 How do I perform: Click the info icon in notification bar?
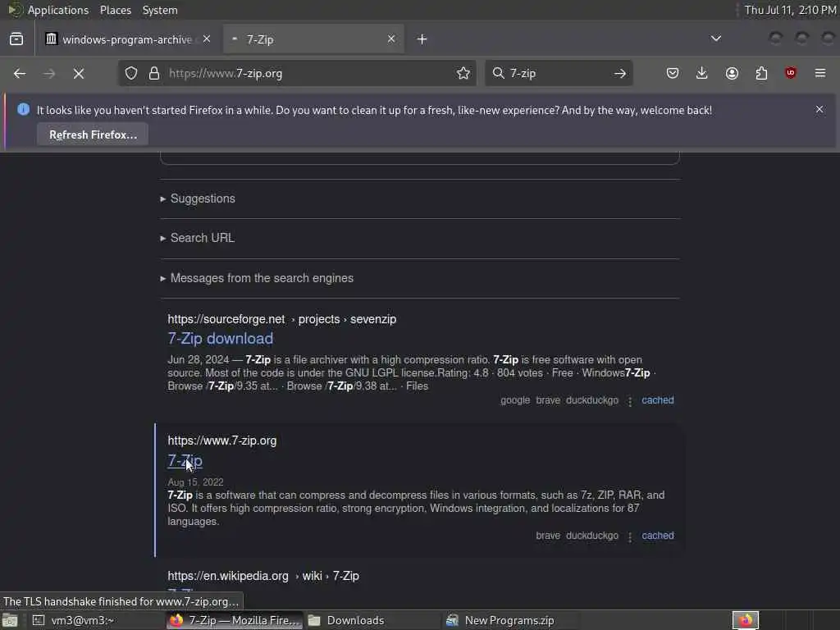[x=24, y=109]
